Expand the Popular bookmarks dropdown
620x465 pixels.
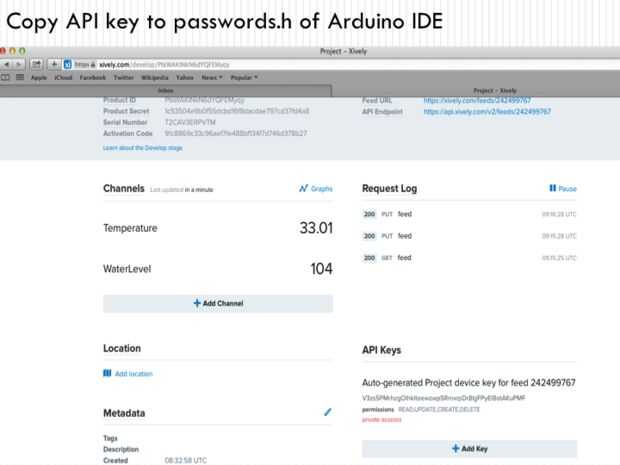[x=243, y=76]
